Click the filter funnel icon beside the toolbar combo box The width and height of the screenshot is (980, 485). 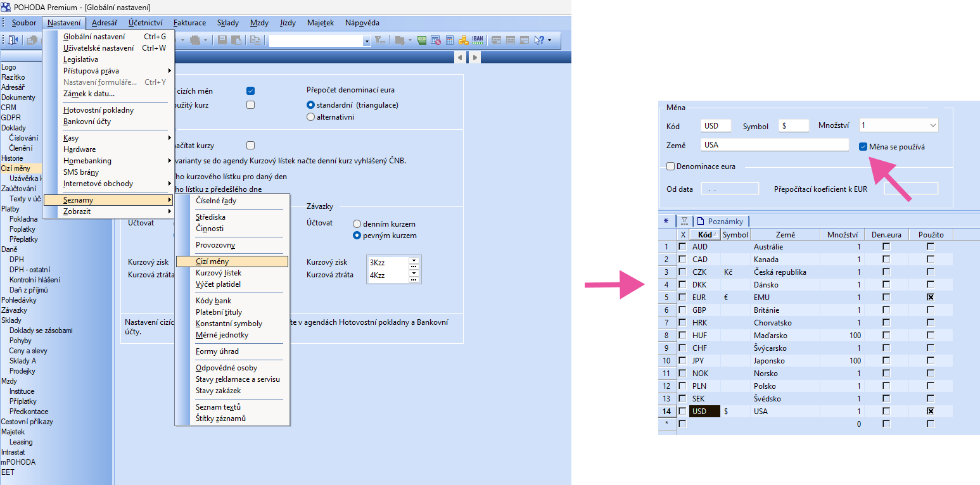click(379, 40)
